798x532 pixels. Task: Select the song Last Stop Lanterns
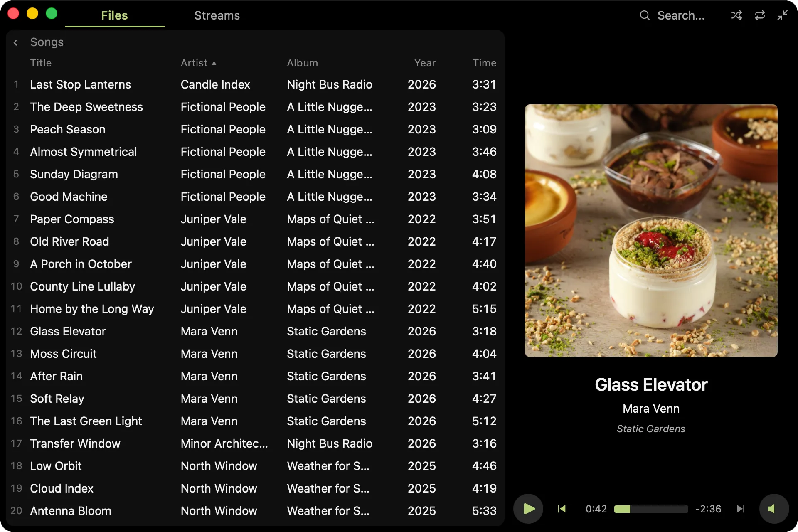(x=255, y=85)
